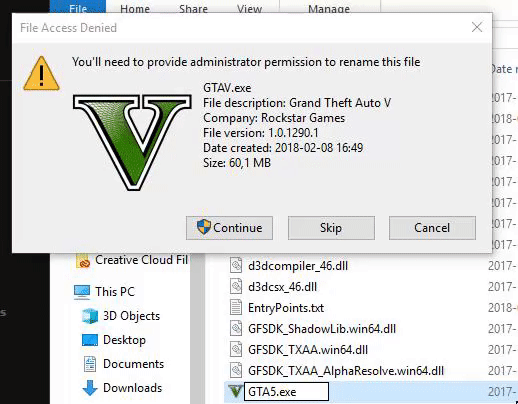Open Documents in navigation pane
Image resolution: width=518 pixels, height=404 pixels.
(x=133, y=364)
